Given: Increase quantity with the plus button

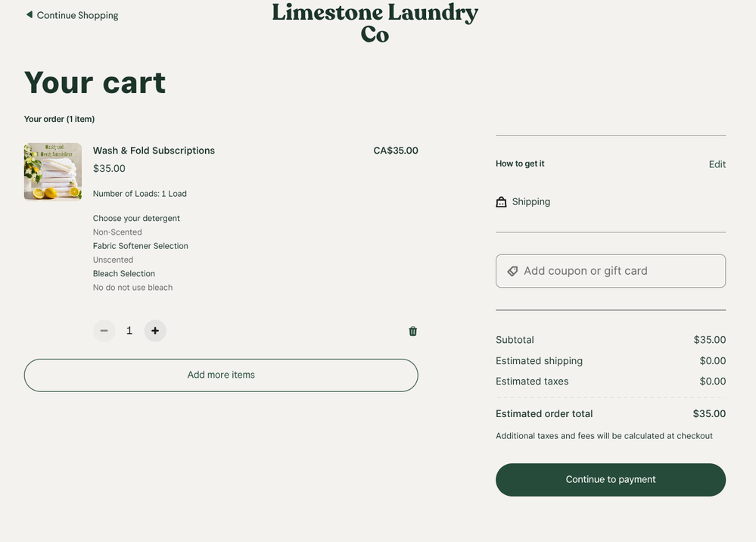Looking at the screenshot, I should click(x=155, y=331).
